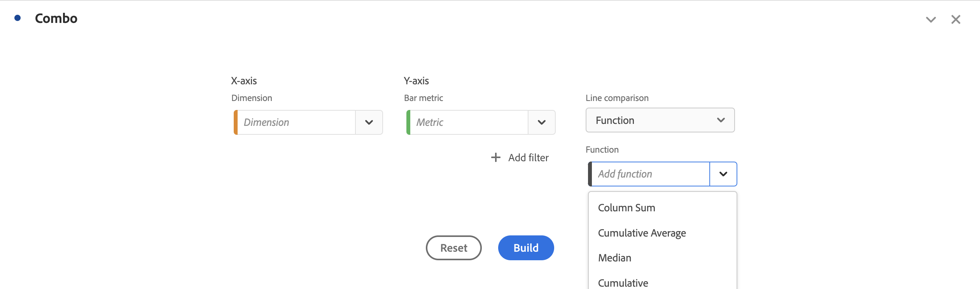This screenshot has width=980, height=289.
Task: Focus the Dimension input field
Action: pyautogui.click(x=296, y=122)
